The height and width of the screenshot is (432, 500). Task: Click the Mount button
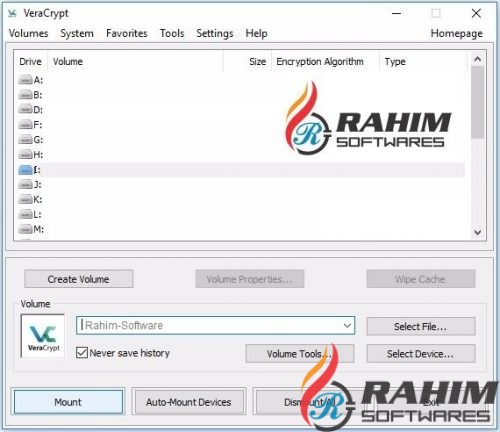pyautogui.click(x=68, y=402)
